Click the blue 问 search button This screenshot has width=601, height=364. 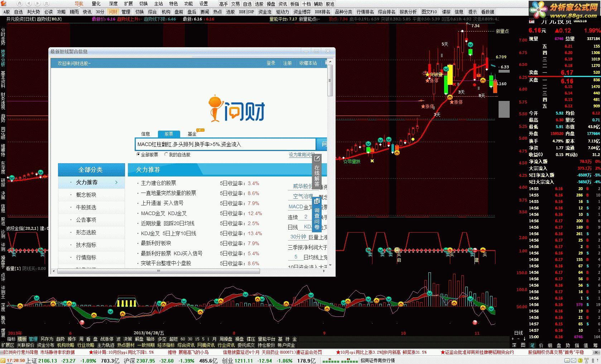(x=322, y=144)
